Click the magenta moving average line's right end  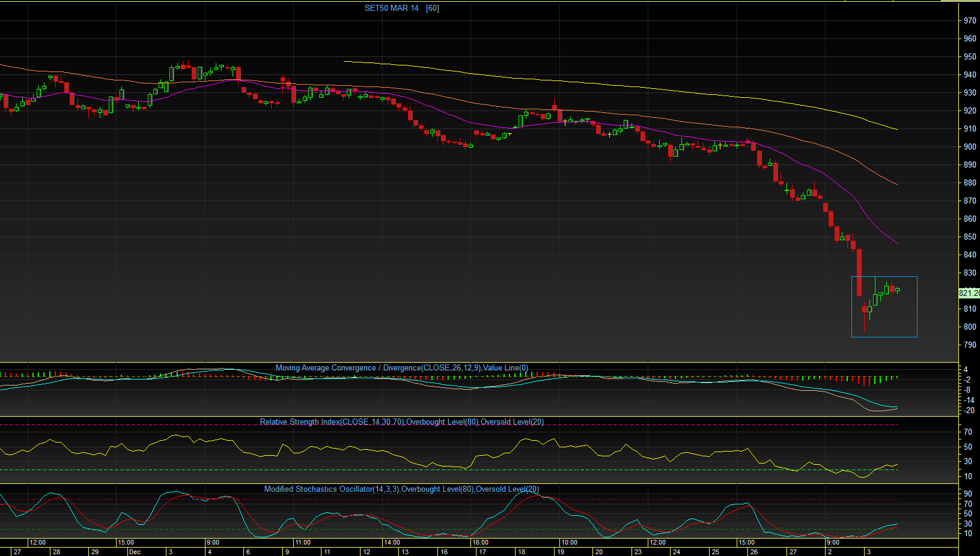point(896,243)
